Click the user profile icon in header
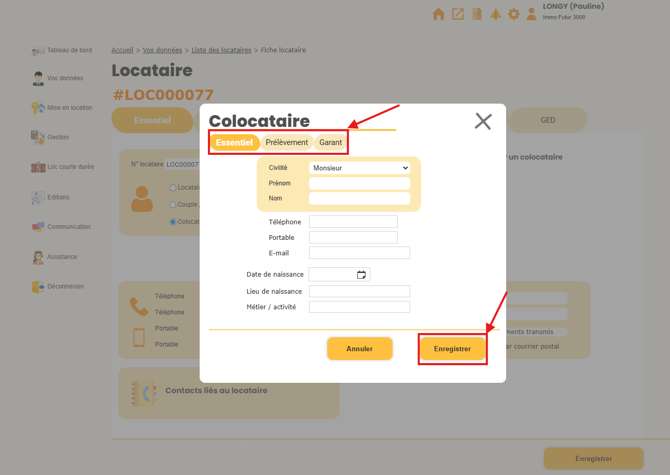Image resolution: width=670 pixels, height=475 pixels. point(532,14)
